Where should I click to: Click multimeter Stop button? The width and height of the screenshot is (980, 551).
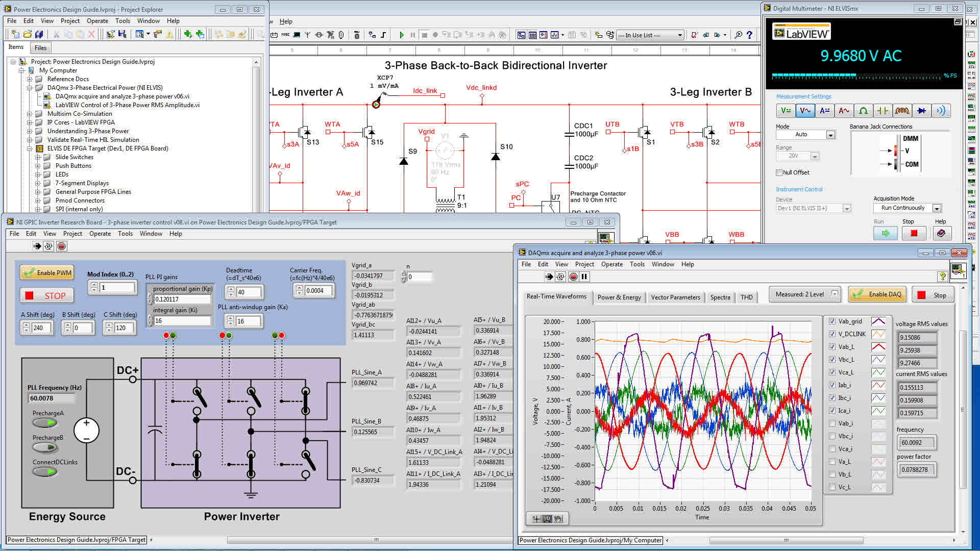click(913, 233)
